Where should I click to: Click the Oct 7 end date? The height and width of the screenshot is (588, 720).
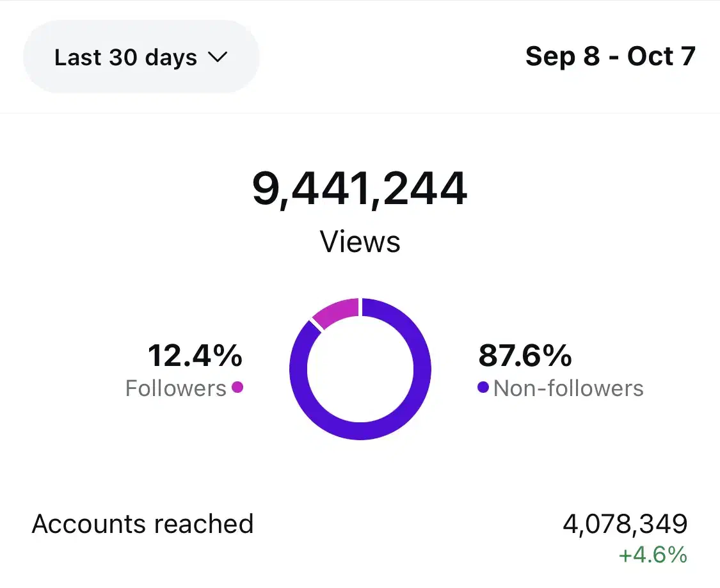pyautogui.click(x=661, y=56)
